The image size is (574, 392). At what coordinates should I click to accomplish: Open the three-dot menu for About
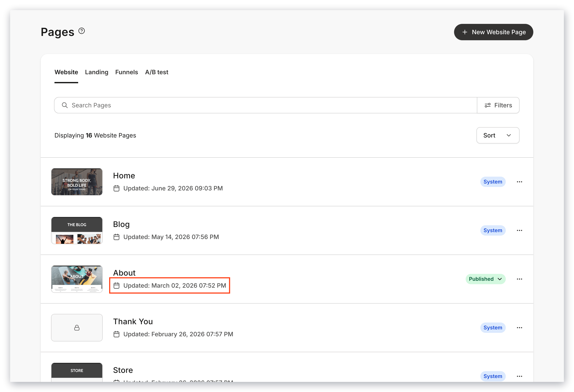pyautogui.click(x=519, y=279)
